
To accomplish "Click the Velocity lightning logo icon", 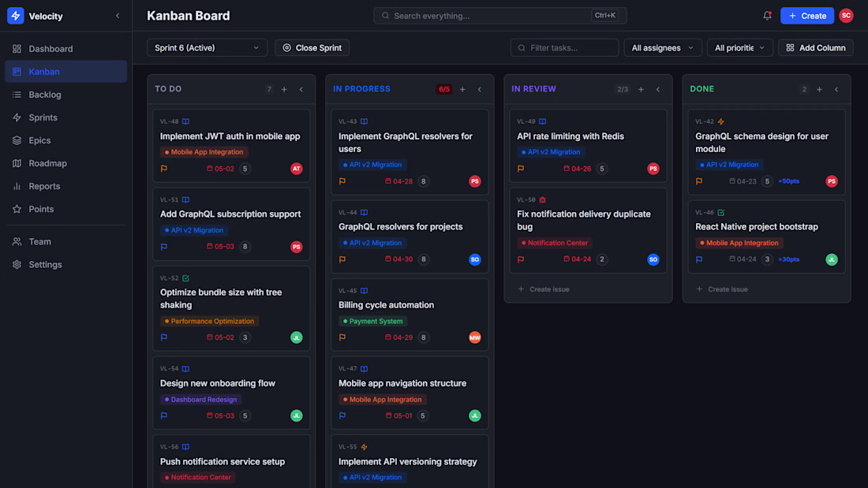I will (x=16, y=16).
